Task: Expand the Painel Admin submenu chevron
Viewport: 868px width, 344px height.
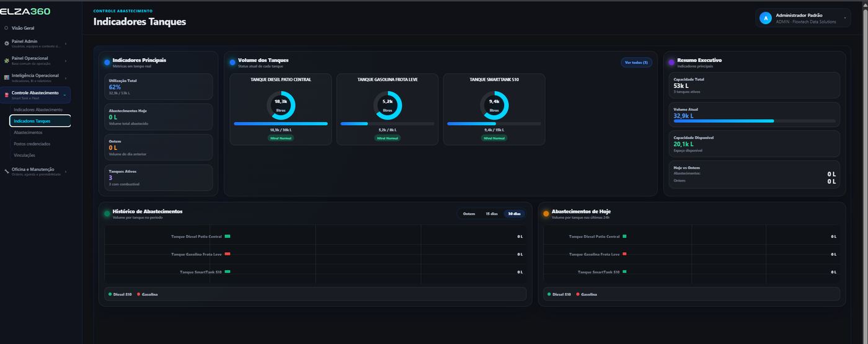Action: tap(65, 43)
